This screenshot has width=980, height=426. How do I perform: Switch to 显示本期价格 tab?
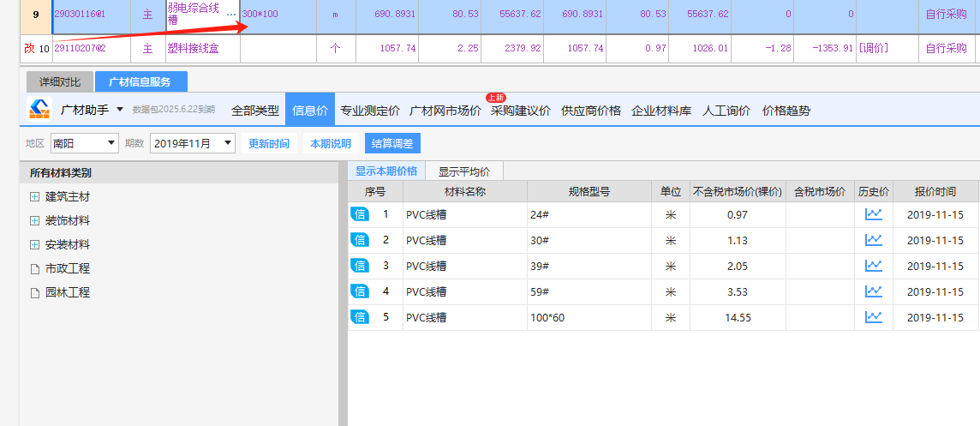pyautogui.click(x=386, y=171)
